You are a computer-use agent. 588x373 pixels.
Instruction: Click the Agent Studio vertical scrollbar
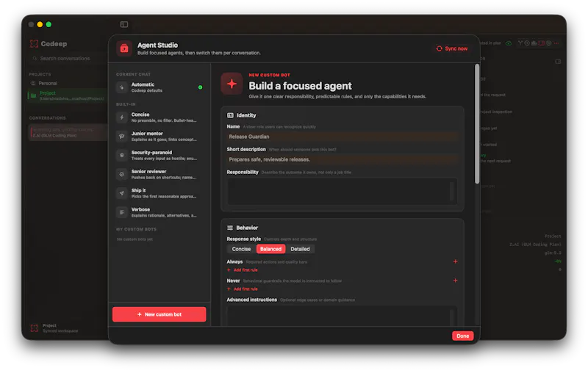point(477,124)
